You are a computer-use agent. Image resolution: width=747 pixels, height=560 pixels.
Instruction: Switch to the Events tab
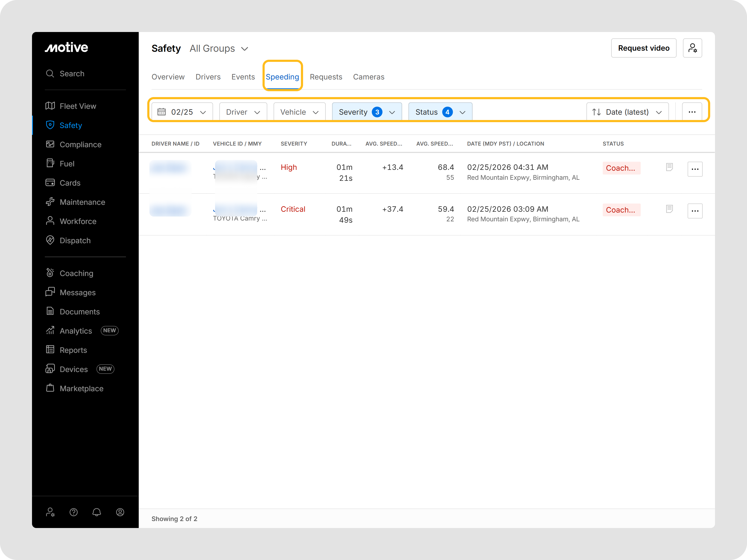click(243, 77)
